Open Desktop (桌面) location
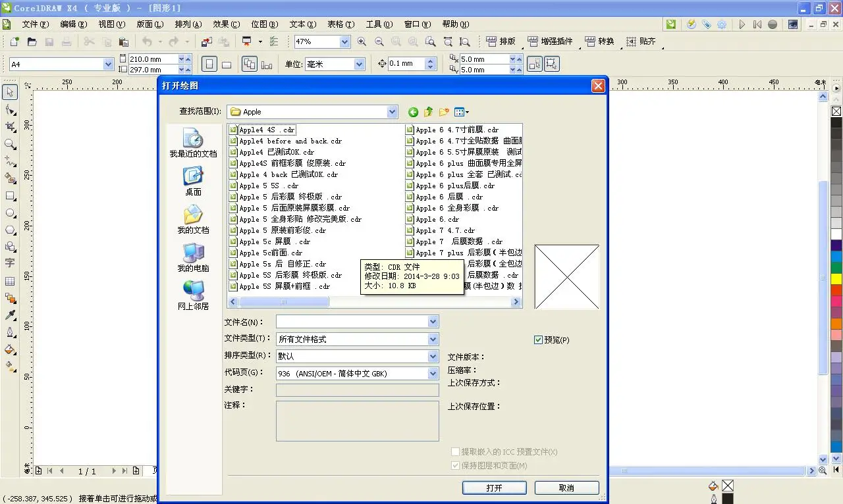This screenshot has width=843, height=504. [x=193, y=181]
